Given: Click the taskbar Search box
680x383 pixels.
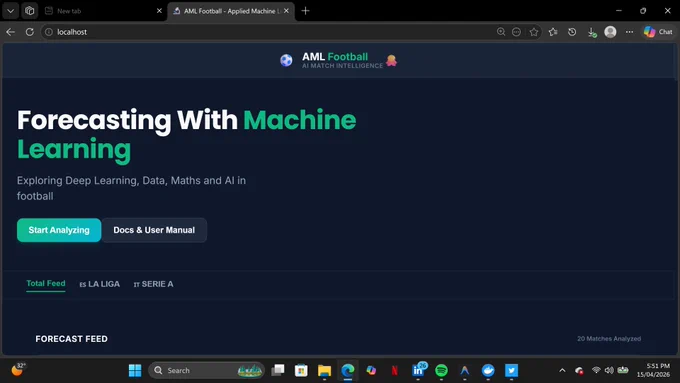Looking at the screenshot, I should pyautogui.click(x=206, y=370).
